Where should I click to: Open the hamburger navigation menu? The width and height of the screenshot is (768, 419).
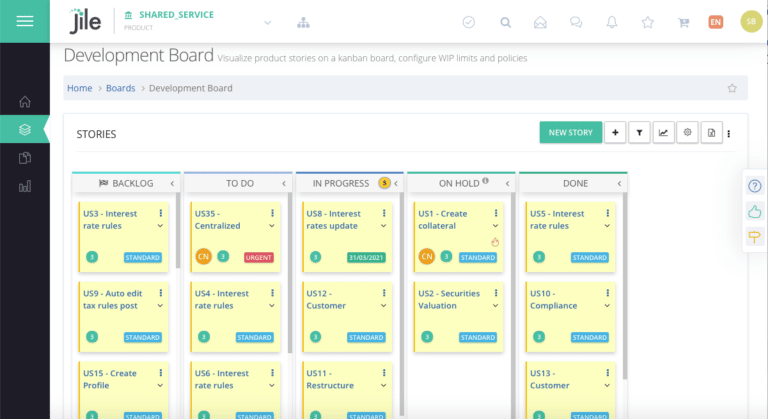click(24, 21)
